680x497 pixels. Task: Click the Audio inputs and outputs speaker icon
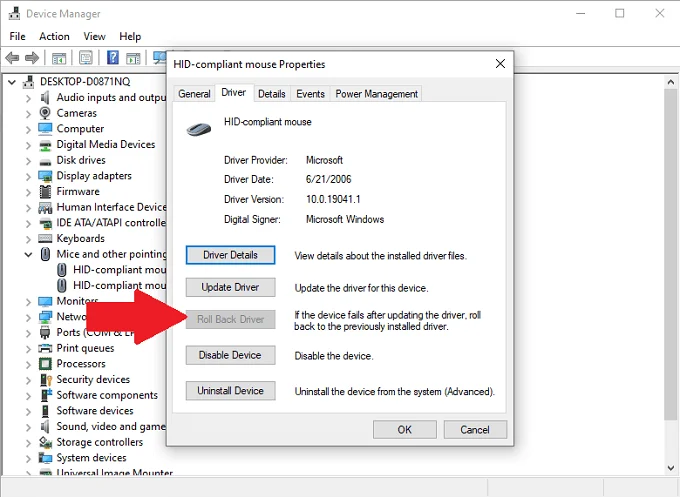(x=45, y=97)
